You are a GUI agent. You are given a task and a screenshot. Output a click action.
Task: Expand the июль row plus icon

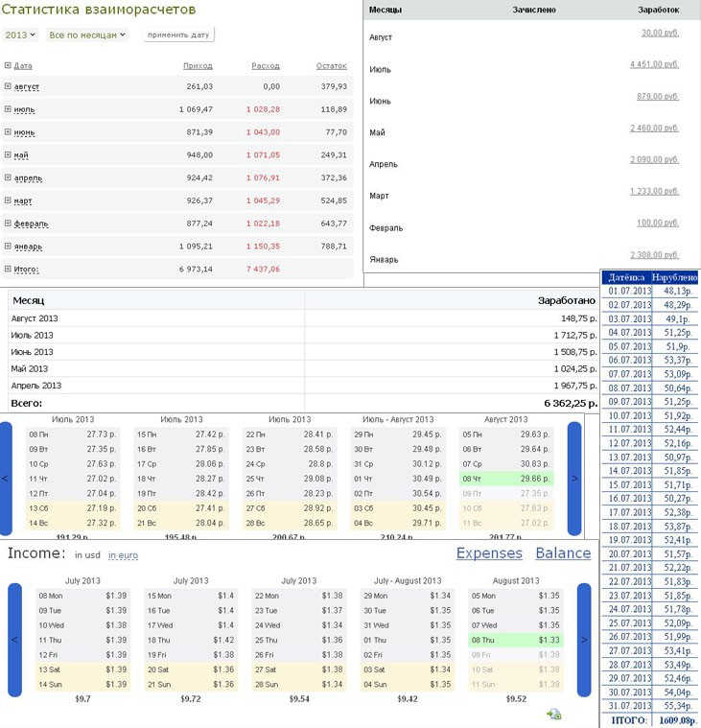(8, 109)
